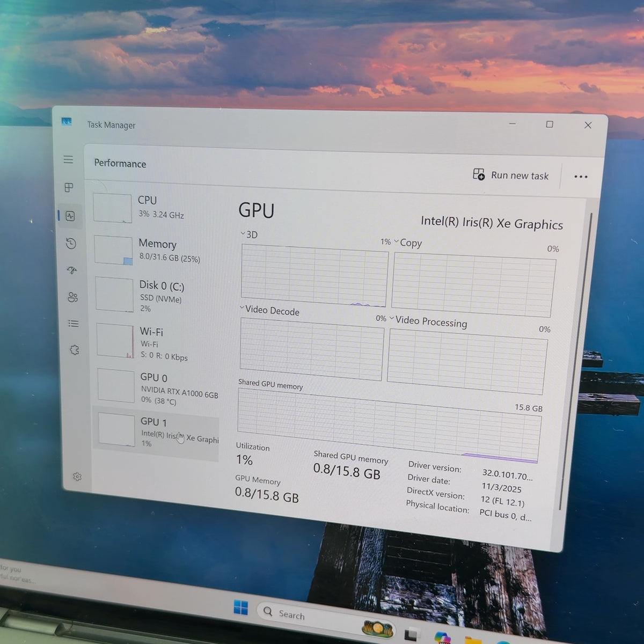Viewport: 644px width, 644px height.
Task: Open the three-dot more options menu
Action: (581, 177)
